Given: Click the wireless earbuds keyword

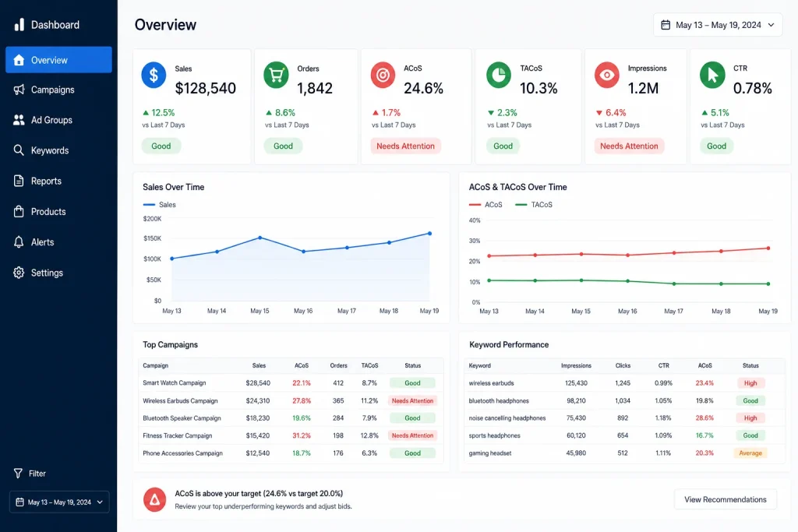Looking at the screenshot, I should click(x=491, y=383).
